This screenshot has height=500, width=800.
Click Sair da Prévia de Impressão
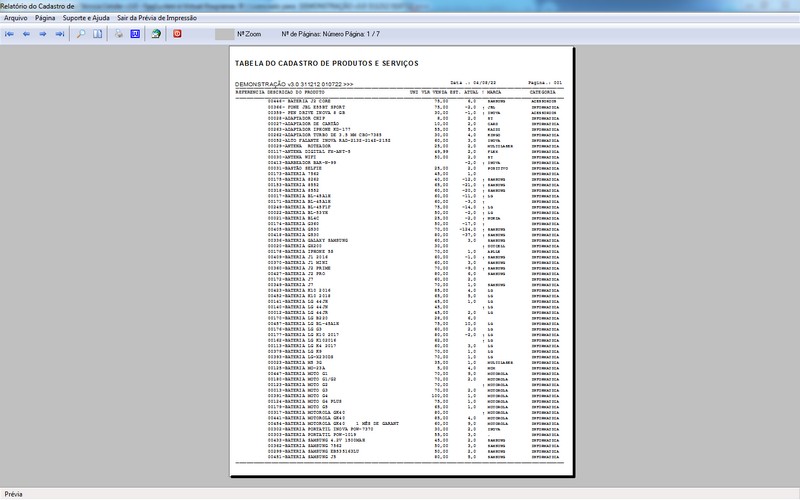[157, 18]
